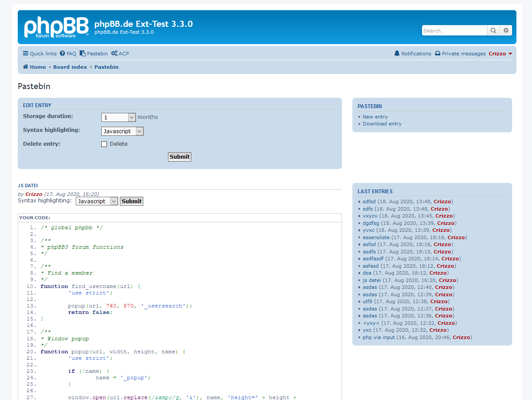Open the Quick links menu
Viewport: 532px width, 400px height.
(40, 54)
